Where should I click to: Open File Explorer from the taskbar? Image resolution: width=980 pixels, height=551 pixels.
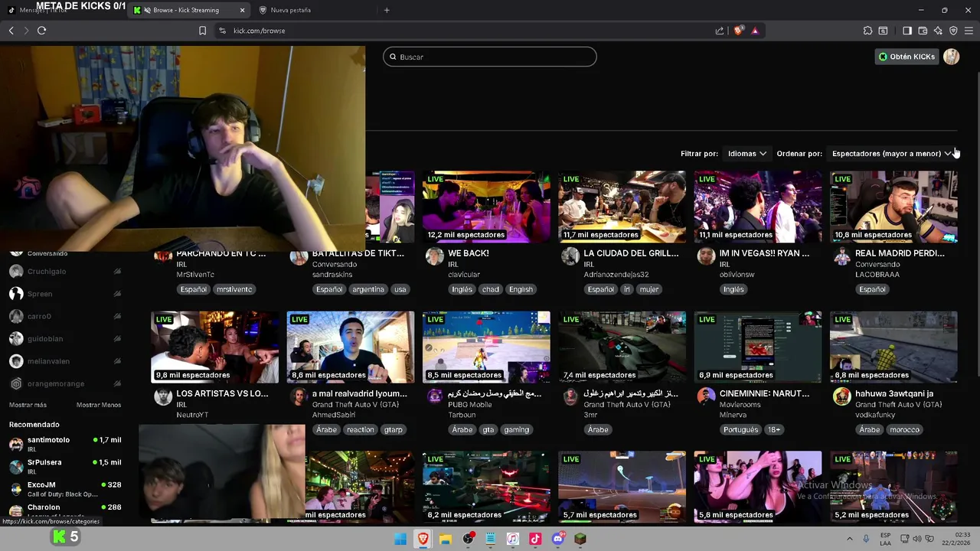(x=445, y=539)
